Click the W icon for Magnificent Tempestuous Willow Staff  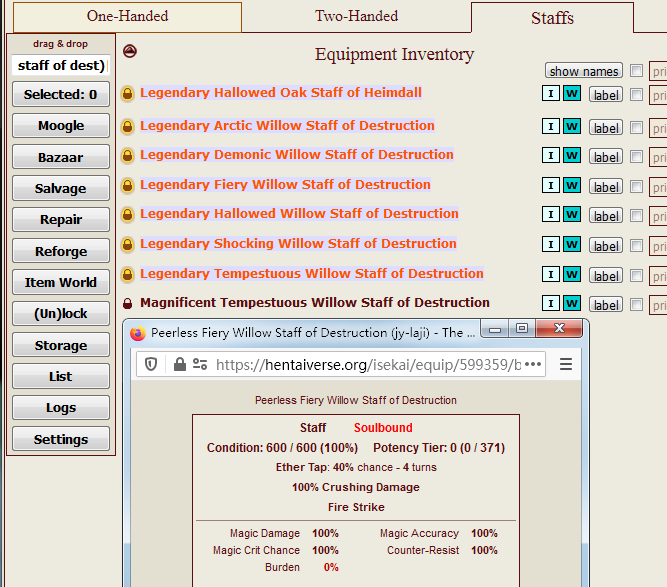click(572, 303)
